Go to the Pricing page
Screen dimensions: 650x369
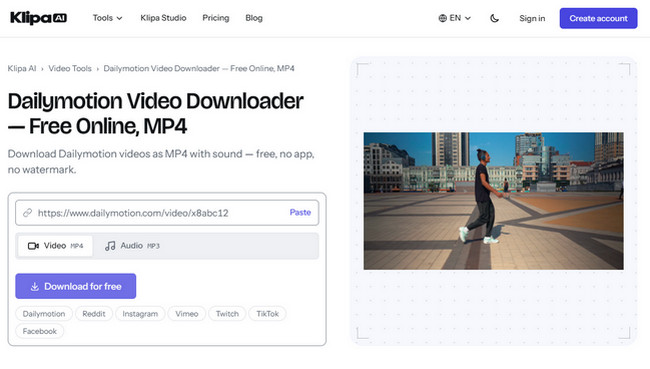pyautogui.click(x=216, y=18)
